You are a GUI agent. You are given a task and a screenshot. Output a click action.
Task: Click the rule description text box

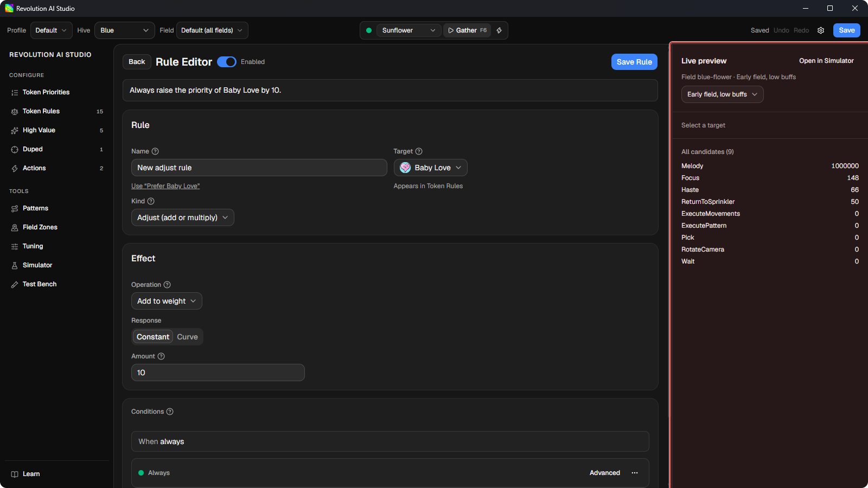click(x=390, y=91)
